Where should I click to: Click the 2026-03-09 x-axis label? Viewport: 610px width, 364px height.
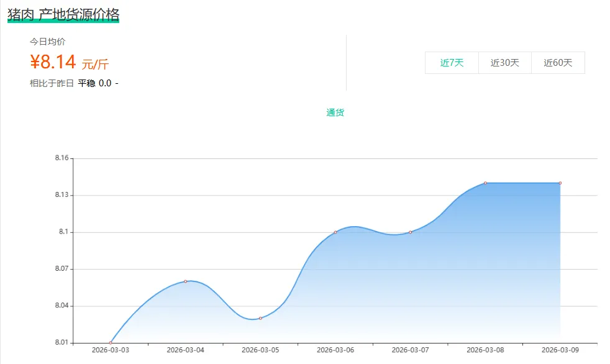tap(560, 350)
